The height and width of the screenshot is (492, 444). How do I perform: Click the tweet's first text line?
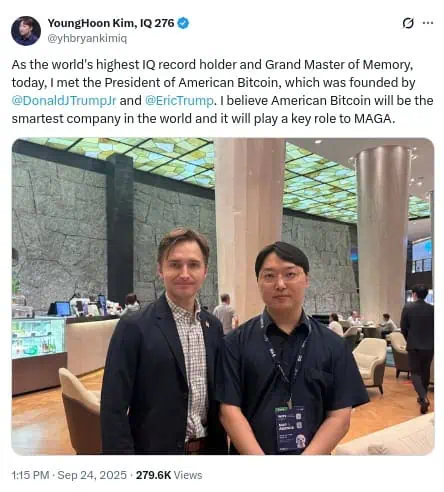click(212, 65)
